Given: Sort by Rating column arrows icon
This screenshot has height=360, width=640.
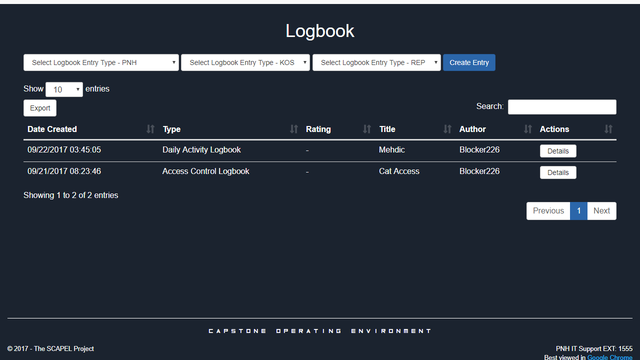Looking at the screenshot, I should (x=367, y=129).
